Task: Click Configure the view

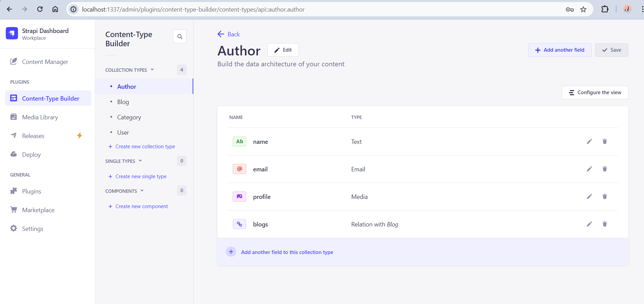Action: (595, 92)
